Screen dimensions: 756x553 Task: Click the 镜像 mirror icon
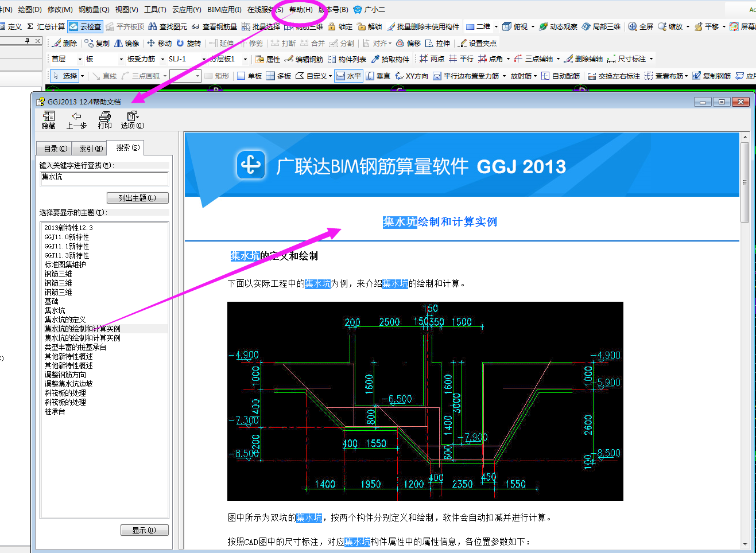click(118, 43)
